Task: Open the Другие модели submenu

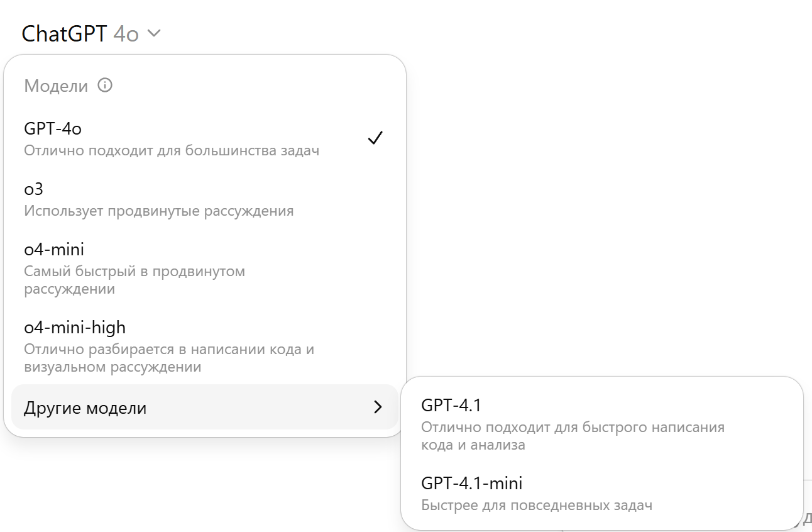Action: click(85, 408)
